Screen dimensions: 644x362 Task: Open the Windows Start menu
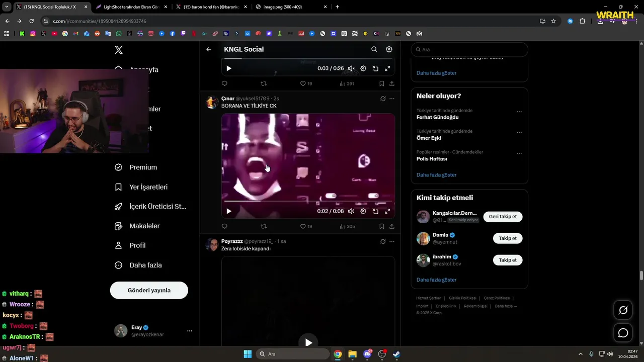(248, 354)
